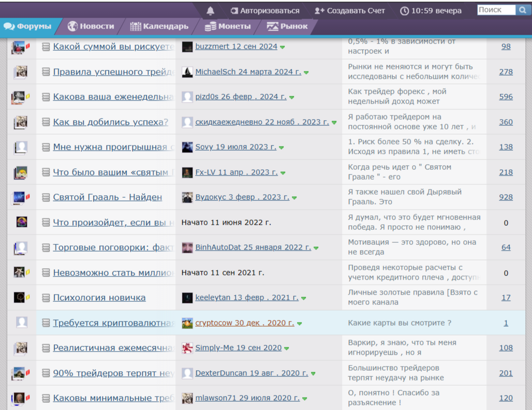Click reply count 17
532x410 pixels.
506,298
